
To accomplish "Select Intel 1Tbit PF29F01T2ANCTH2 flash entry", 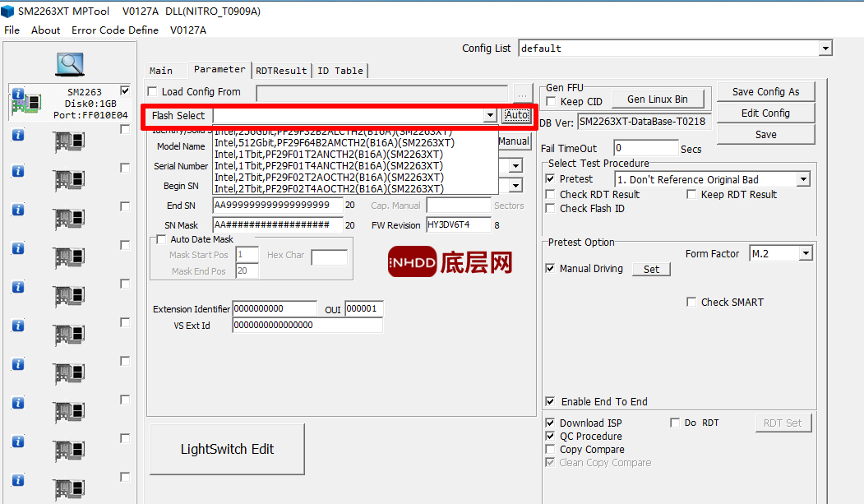I will [x=328, y=155].
